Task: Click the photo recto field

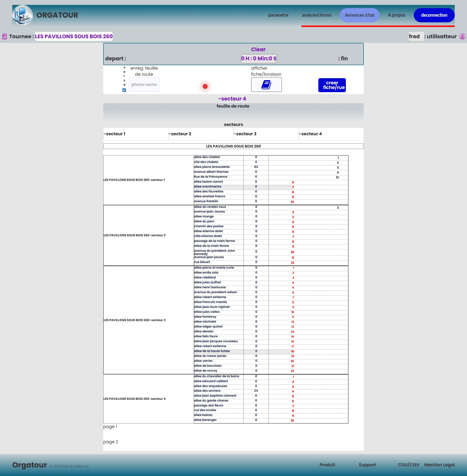Action: tap(144, 85)
